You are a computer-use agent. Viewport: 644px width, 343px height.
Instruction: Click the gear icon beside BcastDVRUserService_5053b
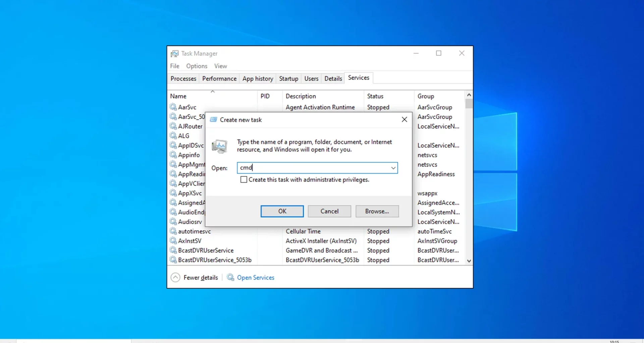point(173,260)
